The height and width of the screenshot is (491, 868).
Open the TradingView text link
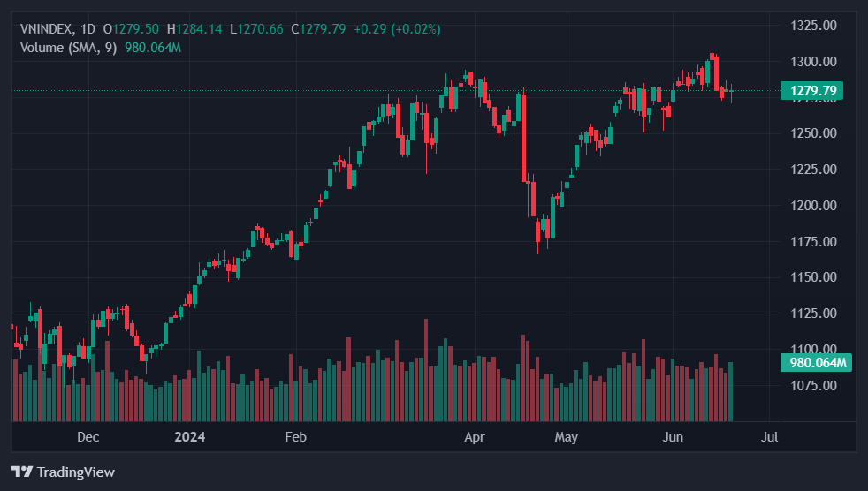point(75,472)
